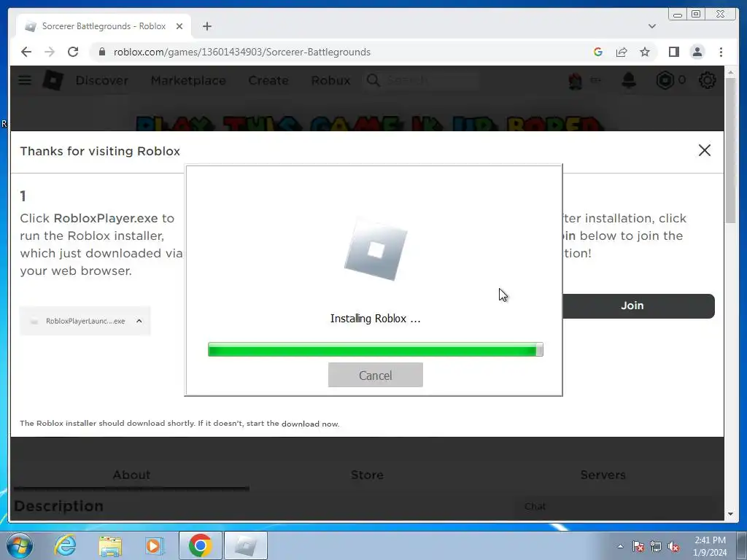
Task: Open Chrome side panel icon
Action: [673, 52]
